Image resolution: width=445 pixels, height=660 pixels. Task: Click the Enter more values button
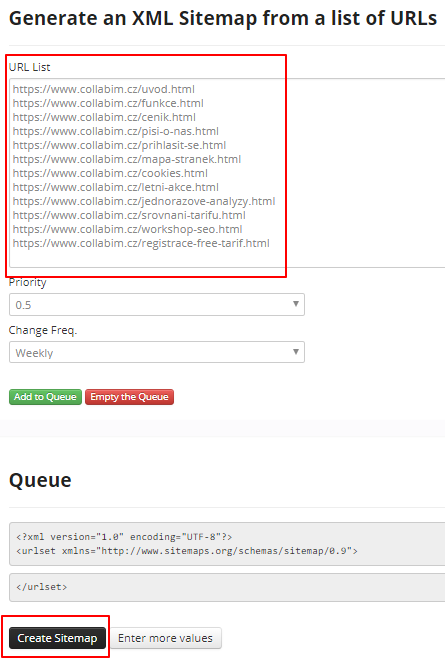[x=165, y=638]
